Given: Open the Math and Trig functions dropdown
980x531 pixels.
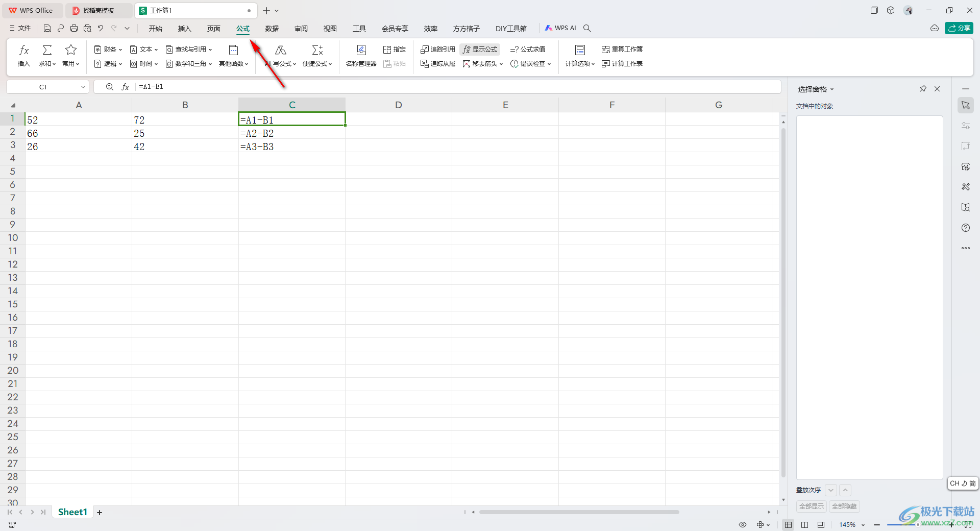Looking at the screenshot, I should pos(189,64).
